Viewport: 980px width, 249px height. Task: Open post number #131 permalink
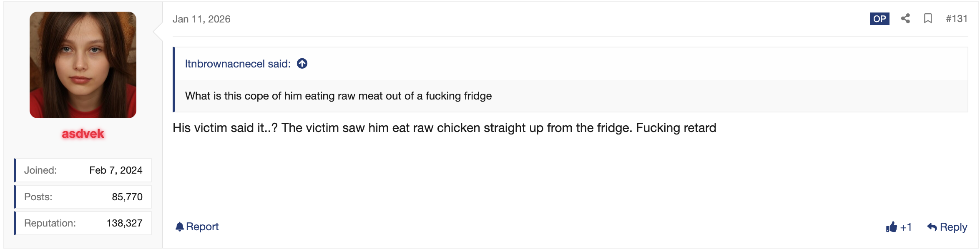point(957,19)
